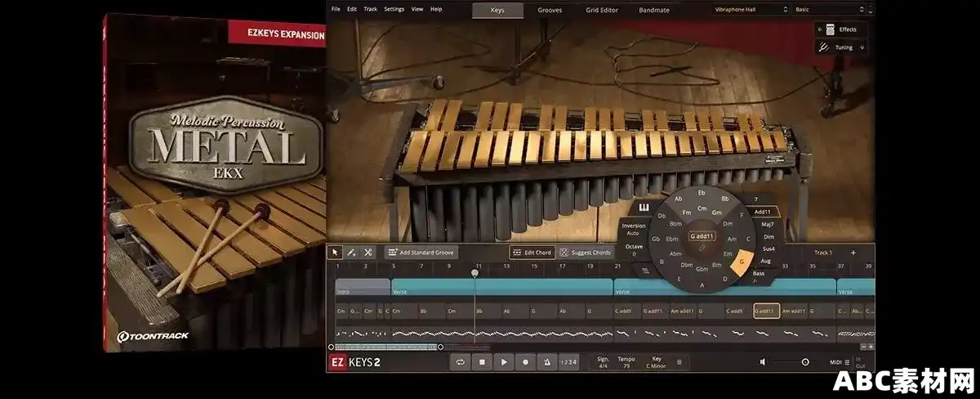Screen dimensions: 980x399
Task: Switch to the Grooves tab
Action: [x=550, y=10]
